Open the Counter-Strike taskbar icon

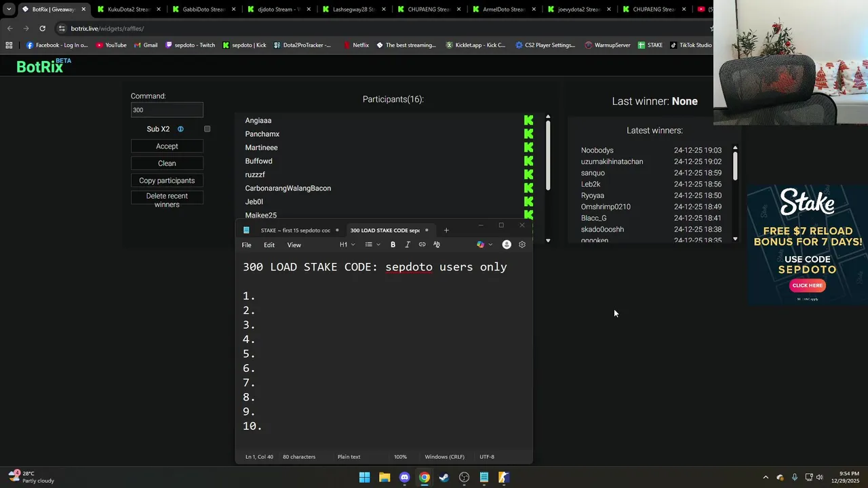click(504, 477)
